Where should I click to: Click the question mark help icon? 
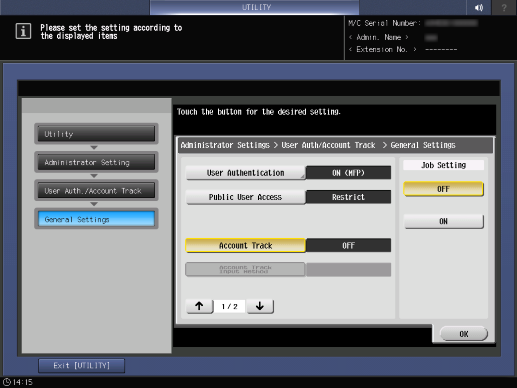(x=504, y=7)
